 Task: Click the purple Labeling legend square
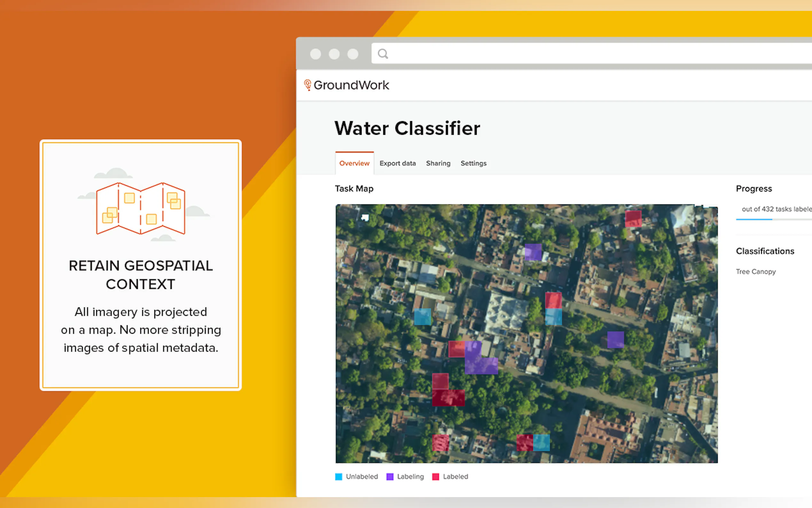(390, 476)
